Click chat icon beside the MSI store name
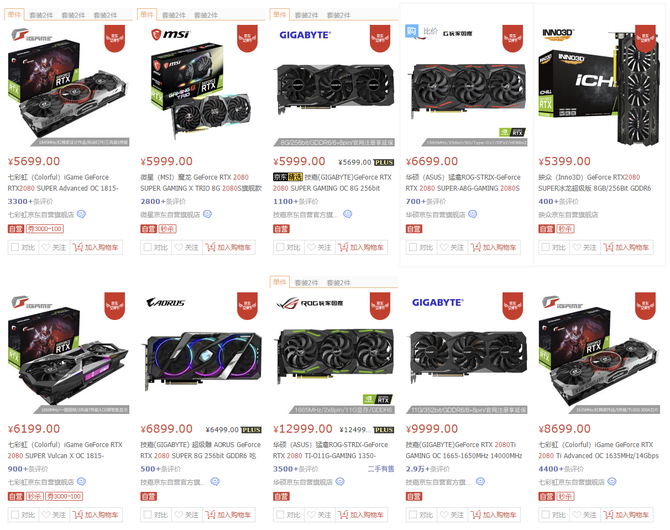 207,214
